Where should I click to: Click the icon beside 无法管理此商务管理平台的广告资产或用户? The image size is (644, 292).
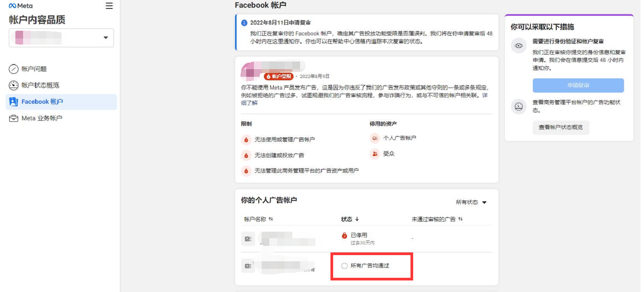246,171
